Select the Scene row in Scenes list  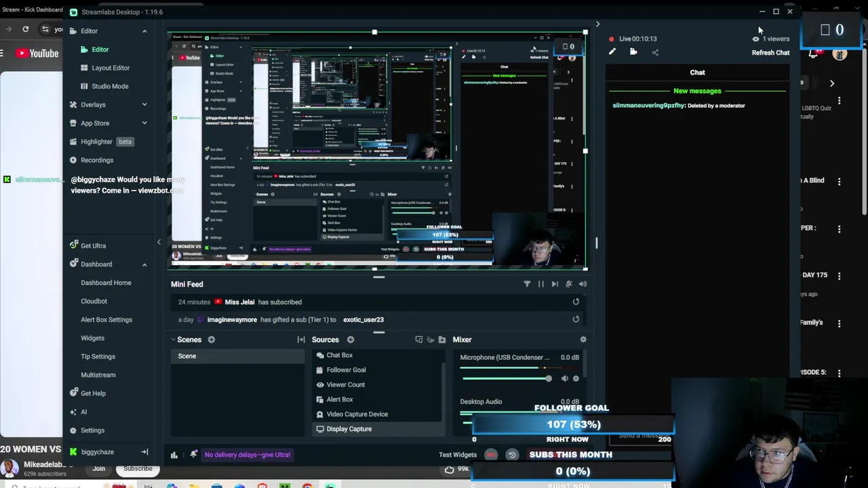point(237,356)
